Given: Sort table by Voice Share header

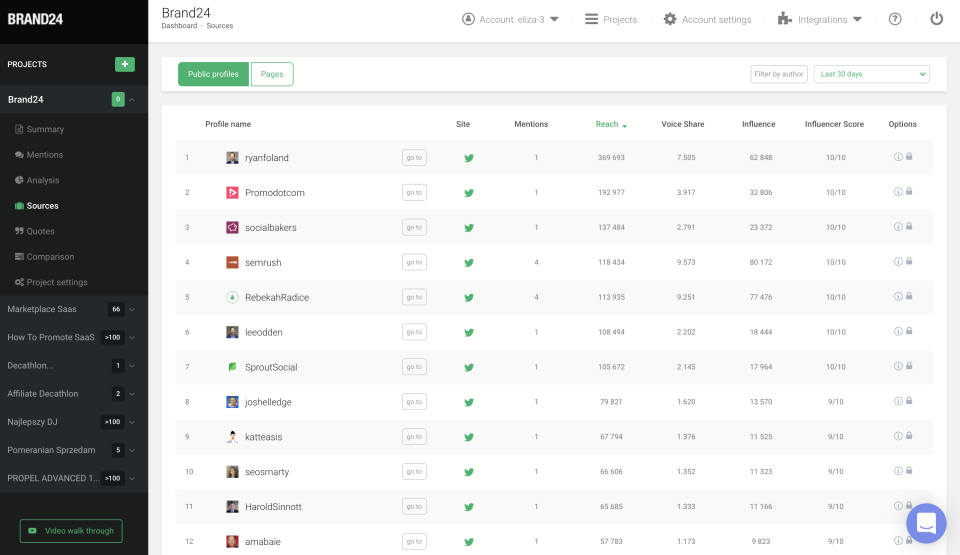Looking at the screenshot, I should (683, 124).
